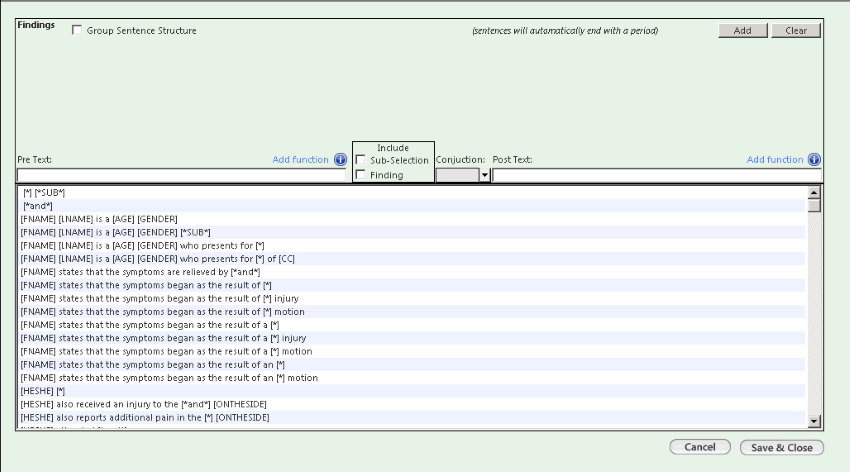Select row ending "result of [*] injury"

(x=413, y=299)
